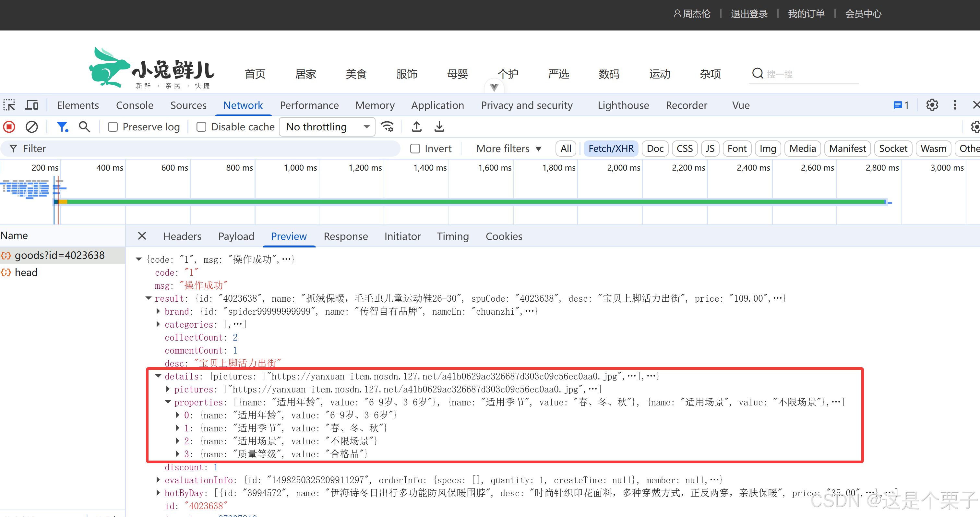Select the inspect element picker icon

(x=9, y=105)
